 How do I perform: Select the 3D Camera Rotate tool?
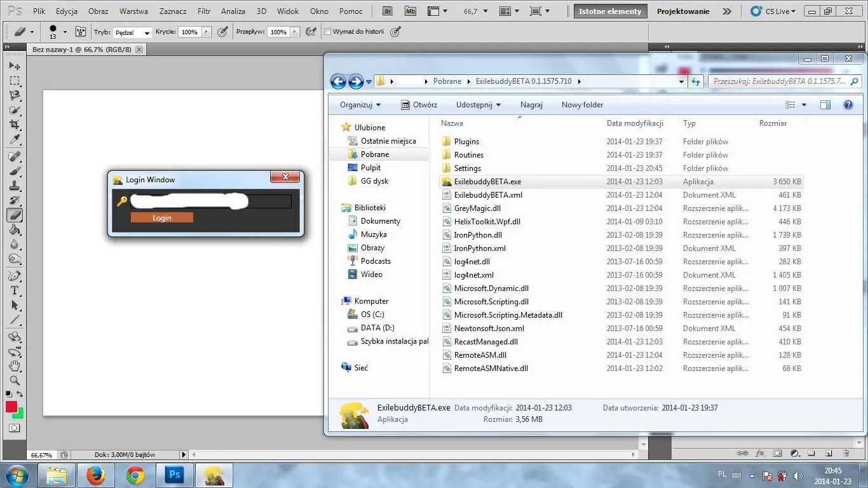[15, 351]
